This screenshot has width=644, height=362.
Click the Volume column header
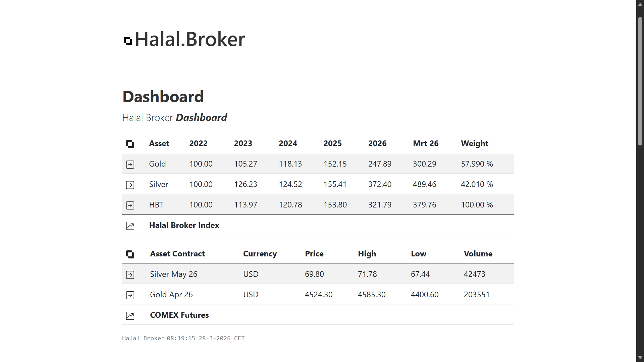[x=478, y=254]
